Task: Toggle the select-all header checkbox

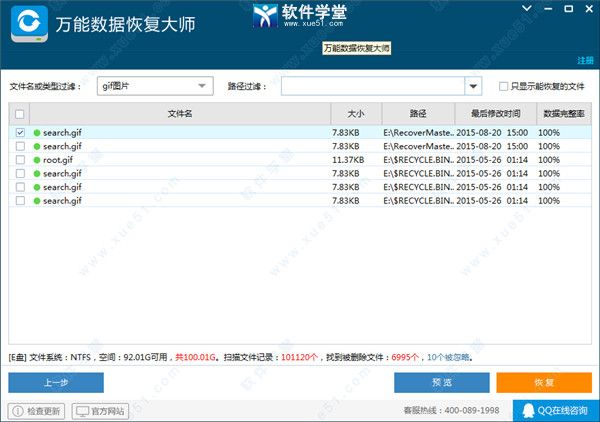Action: [21, 114]
